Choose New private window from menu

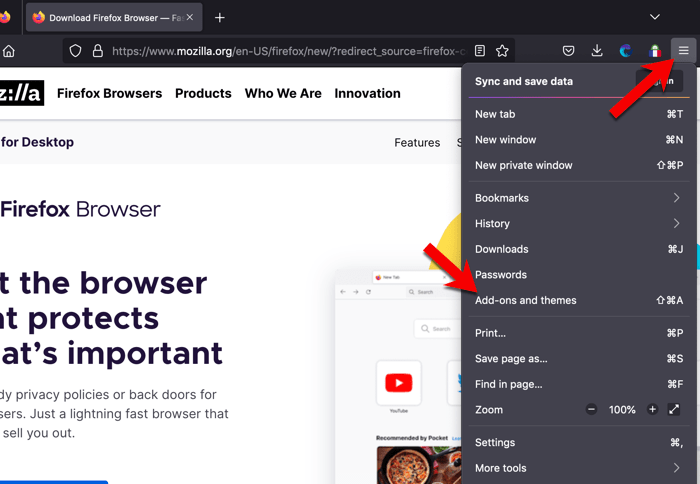pyautogui.click(x=524, y=165)
